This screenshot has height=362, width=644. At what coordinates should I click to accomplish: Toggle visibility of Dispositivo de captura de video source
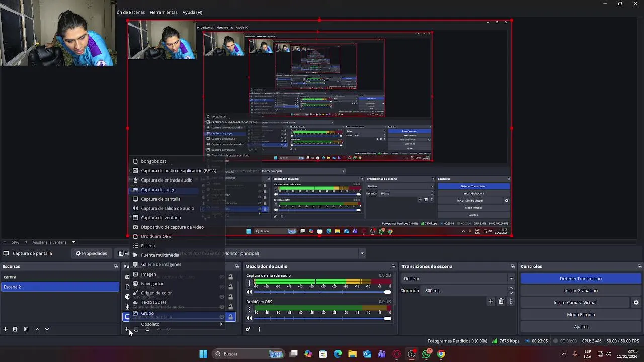pos(222,277)
